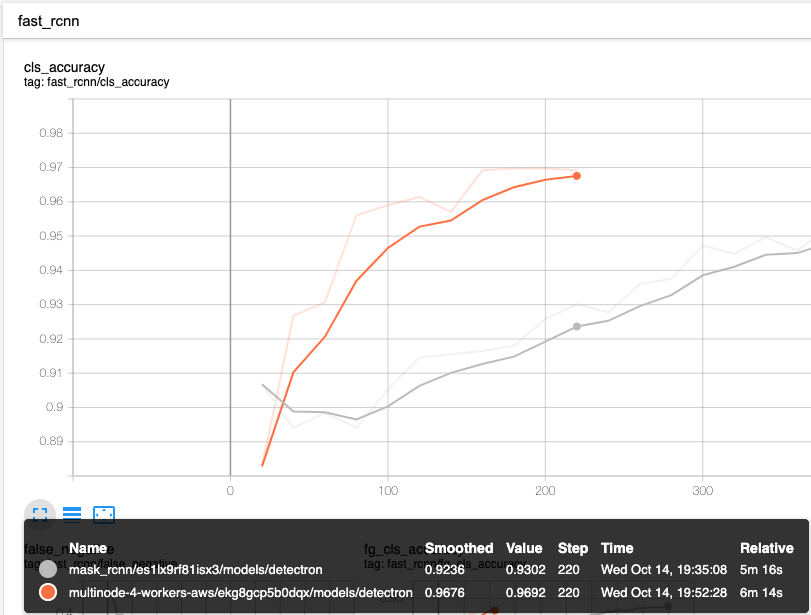Image resolution: width=811 pixels, height=615 pixels.
Task: Click the y-axis label 0.9
Action: (54, 407)
